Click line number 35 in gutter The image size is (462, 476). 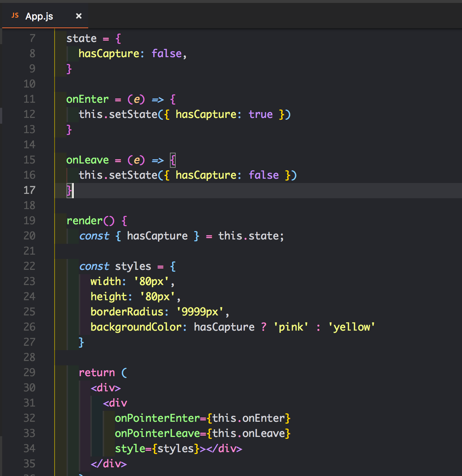click(x=30, y=464)
